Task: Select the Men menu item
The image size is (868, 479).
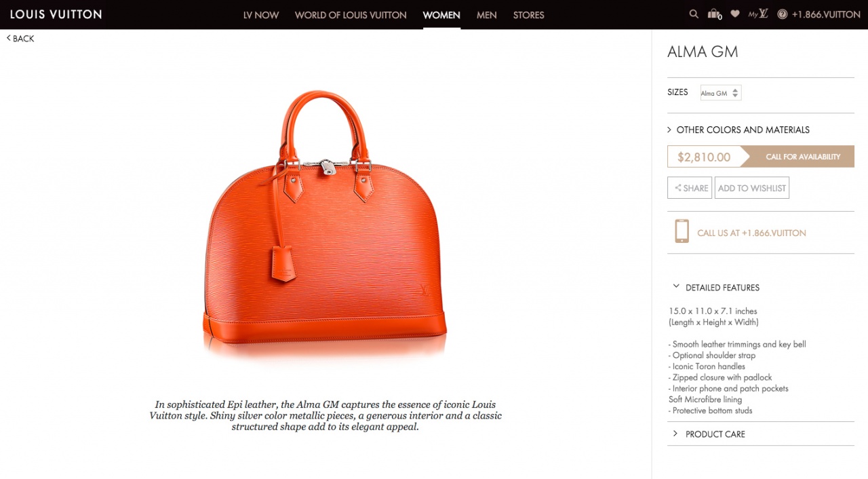Action: click(487, 15)
